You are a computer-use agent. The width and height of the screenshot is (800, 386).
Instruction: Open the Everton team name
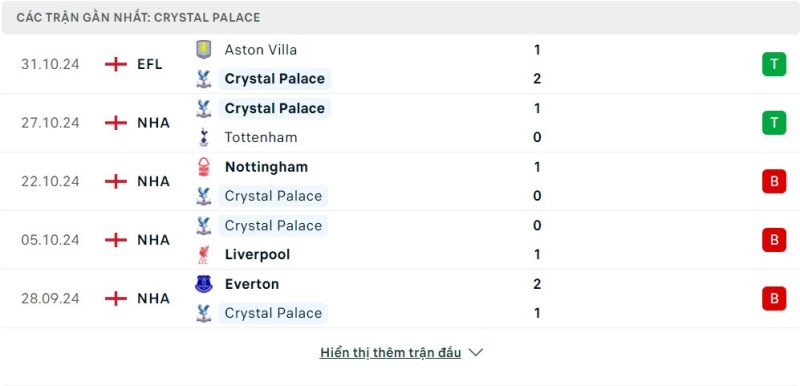[252, 284]
